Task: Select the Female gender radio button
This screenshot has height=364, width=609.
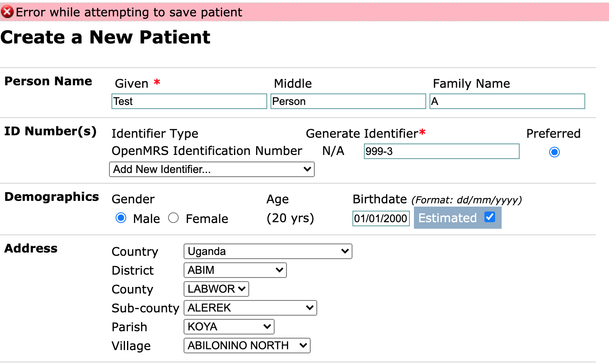Action: (x=173, y=218)
